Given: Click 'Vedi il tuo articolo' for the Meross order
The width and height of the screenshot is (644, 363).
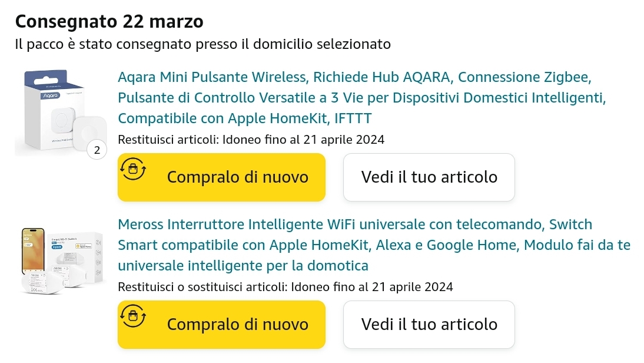Looking at the screenshot, I should (429, 324).
